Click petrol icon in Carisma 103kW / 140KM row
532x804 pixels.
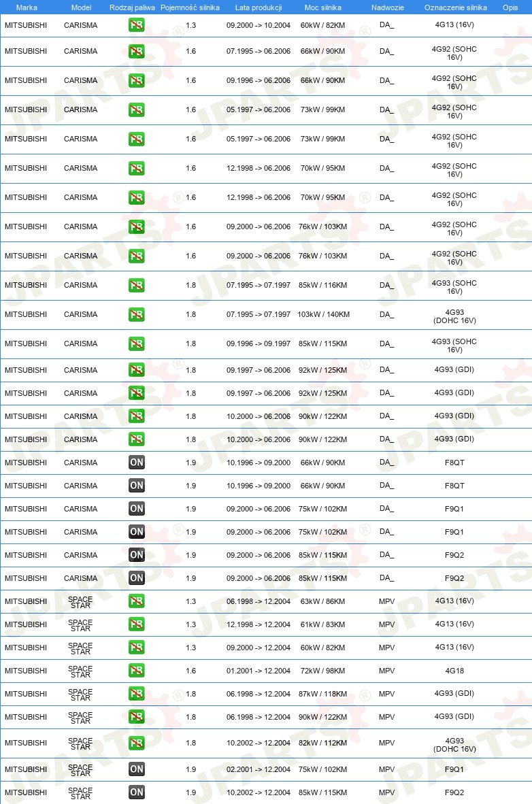[137, 314]
